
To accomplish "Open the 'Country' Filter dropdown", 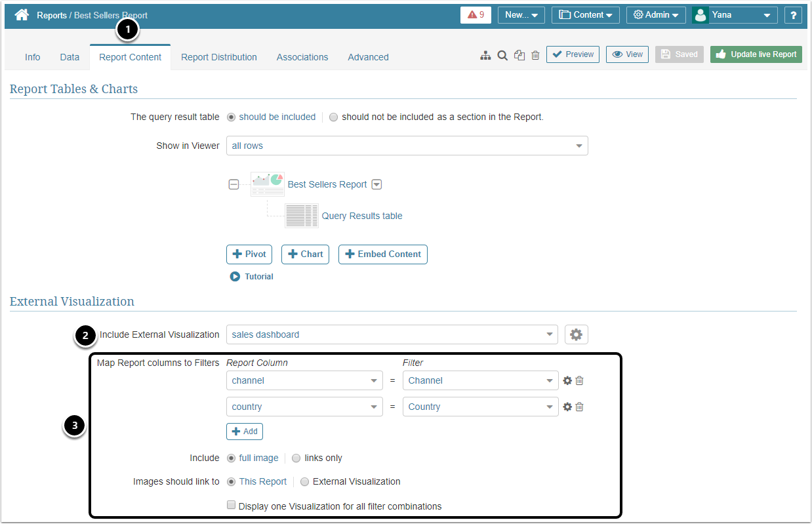I will pos(481,407).
